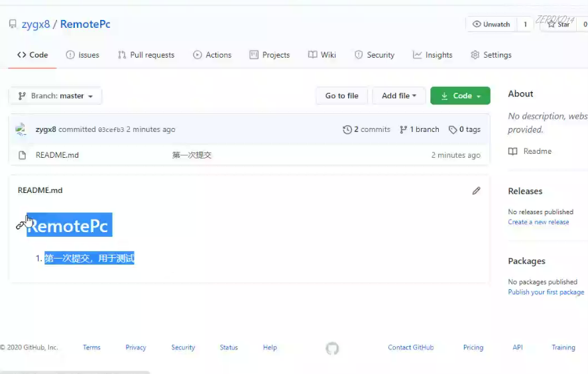This screenshot has height=374, width=588.
Task: Click the Unwatch button
Action: (x=491, y=25)
